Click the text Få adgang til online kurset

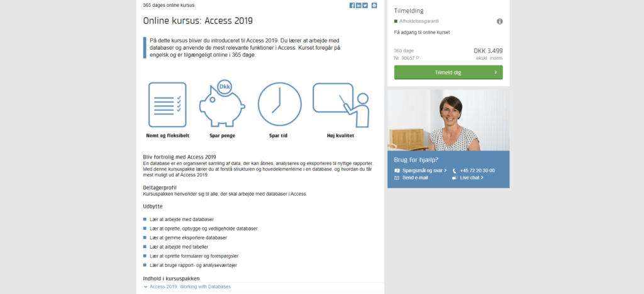pos(422,32)
